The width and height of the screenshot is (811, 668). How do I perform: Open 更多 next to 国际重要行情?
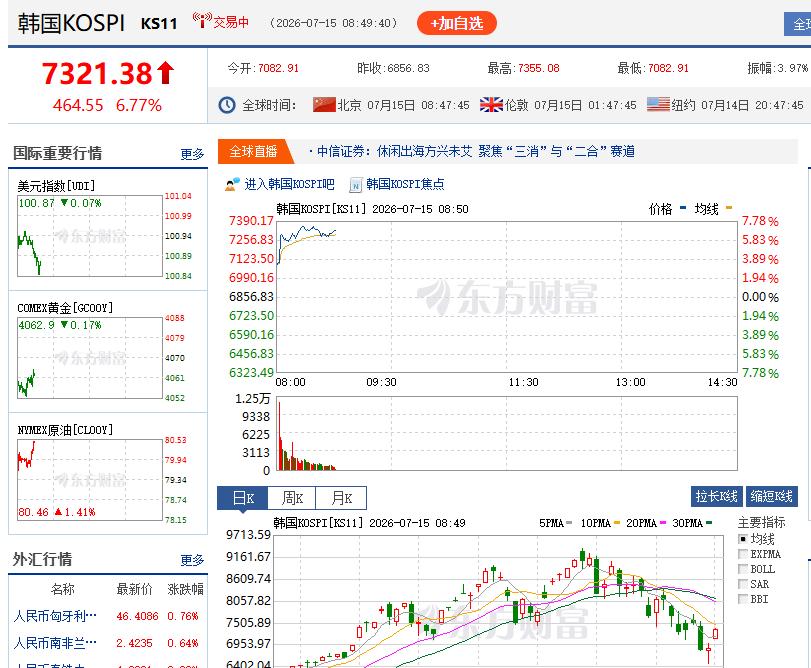coord(192,154)
